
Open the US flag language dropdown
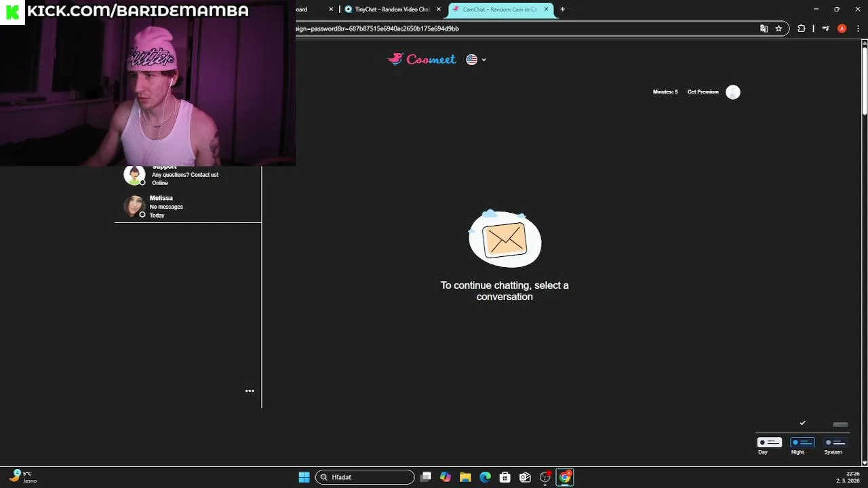(x=476, y=60)
